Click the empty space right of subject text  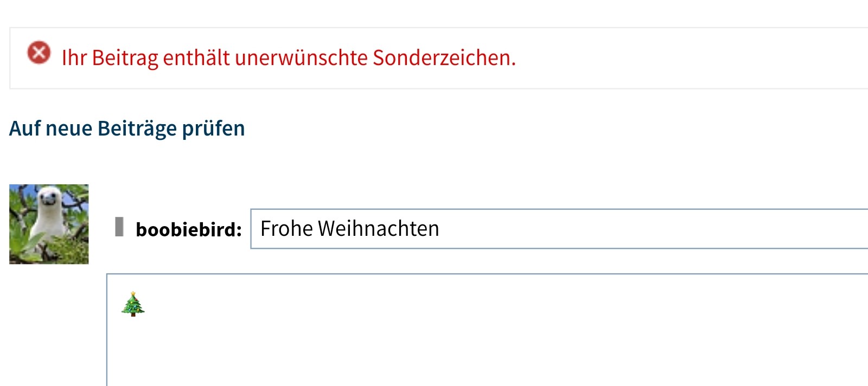pos(651,229)
